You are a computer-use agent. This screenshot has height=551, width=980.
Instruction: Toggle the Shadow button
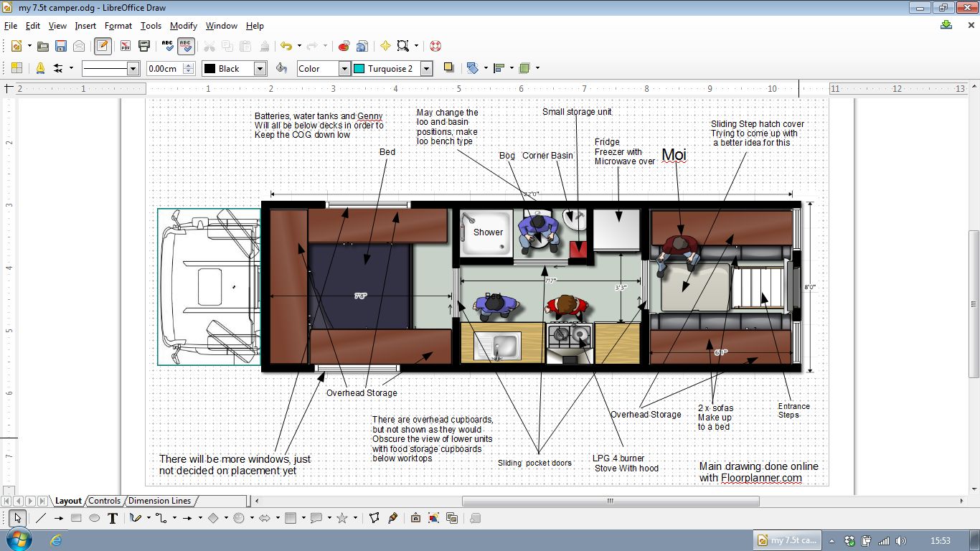coord(448,67)
